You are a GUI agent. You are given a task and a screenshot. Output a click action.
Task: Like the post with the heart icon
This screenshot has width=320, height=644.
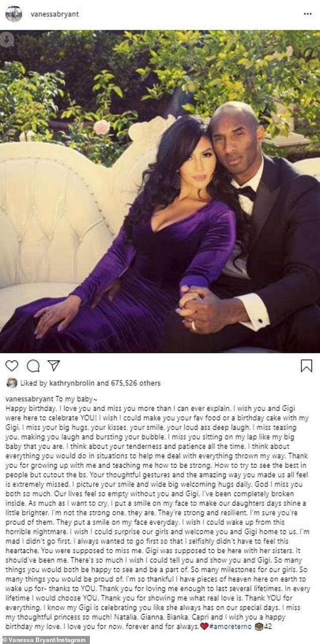12,366
